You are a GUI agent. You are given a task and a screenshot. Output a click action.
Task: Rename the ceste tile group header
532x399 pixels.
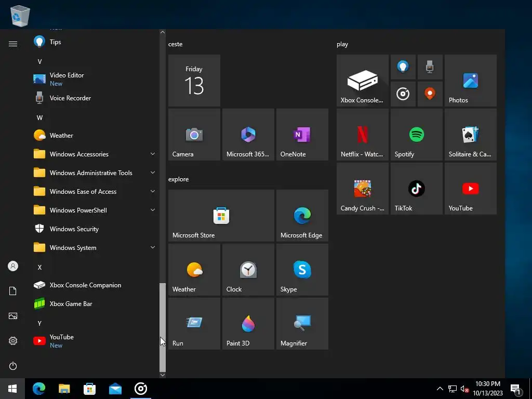(x=176, y=44)
